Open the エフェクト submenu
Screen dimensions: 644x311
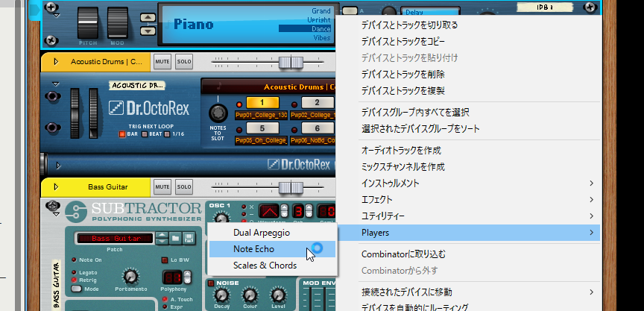point(479,200)
